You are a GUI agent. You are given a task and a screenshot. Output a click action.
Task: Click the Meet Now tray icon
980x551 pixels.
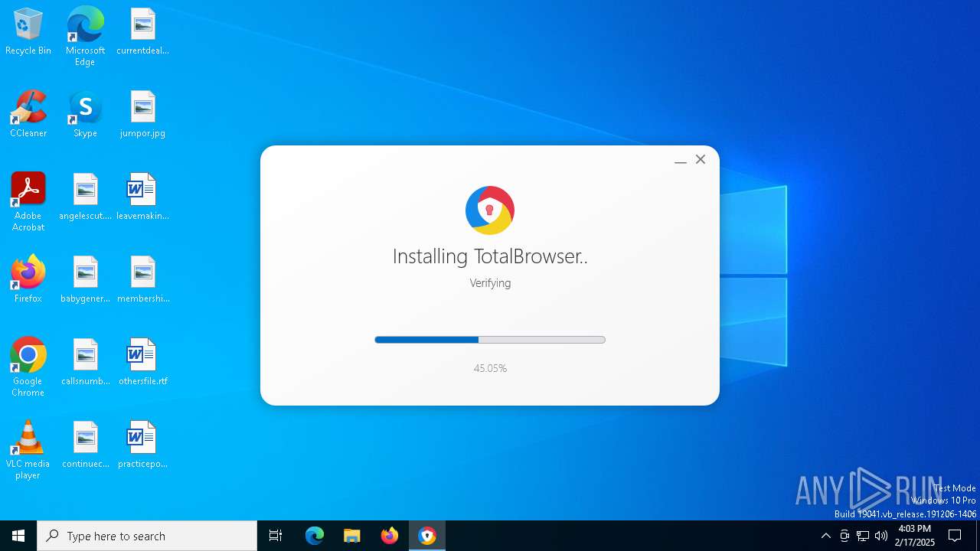coord(844,536)
